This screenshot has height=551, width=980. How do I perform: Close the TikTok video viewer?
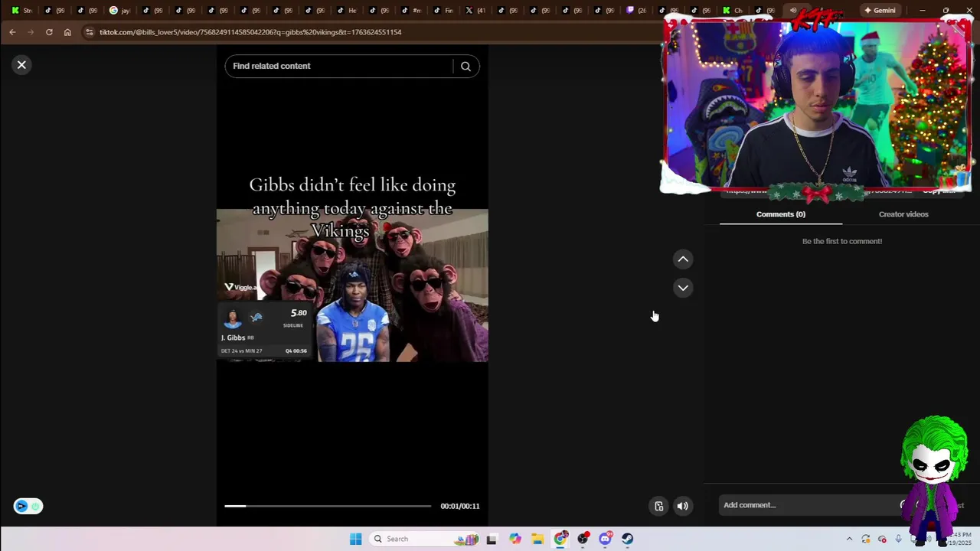pyautogui.click(x=21, y=65)
